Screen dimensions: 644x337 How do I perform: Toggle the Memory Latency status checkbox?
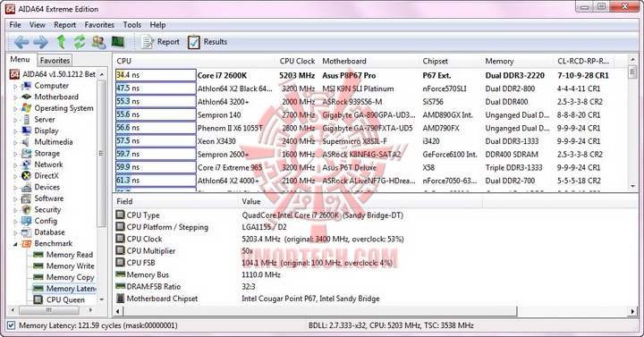(11, 325)
